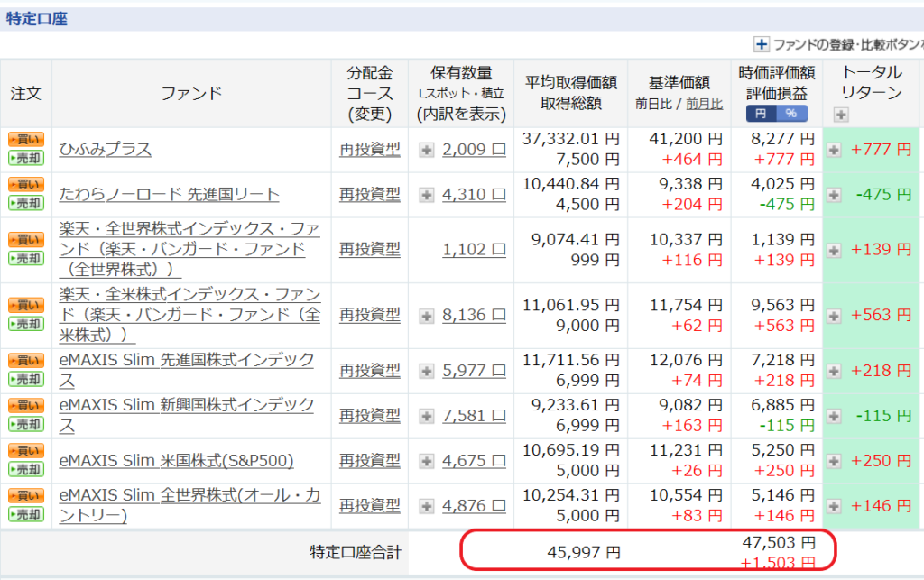Click 買い for 楽天・全世界株式インデックス・ファンド
Viewport: 924px width, 580px height.
tap(26, 240)
